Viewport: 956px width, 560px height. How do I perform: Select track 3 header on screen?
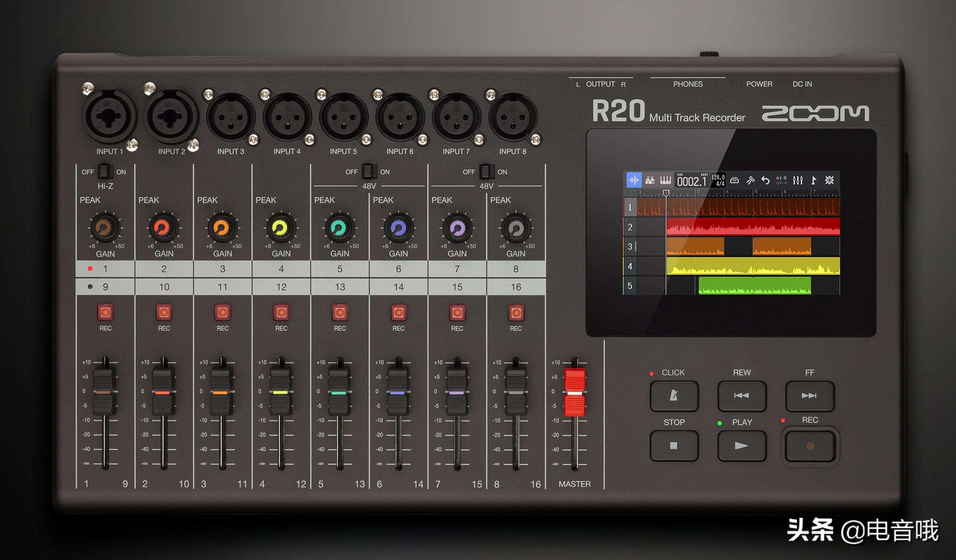tap(630, 247)
